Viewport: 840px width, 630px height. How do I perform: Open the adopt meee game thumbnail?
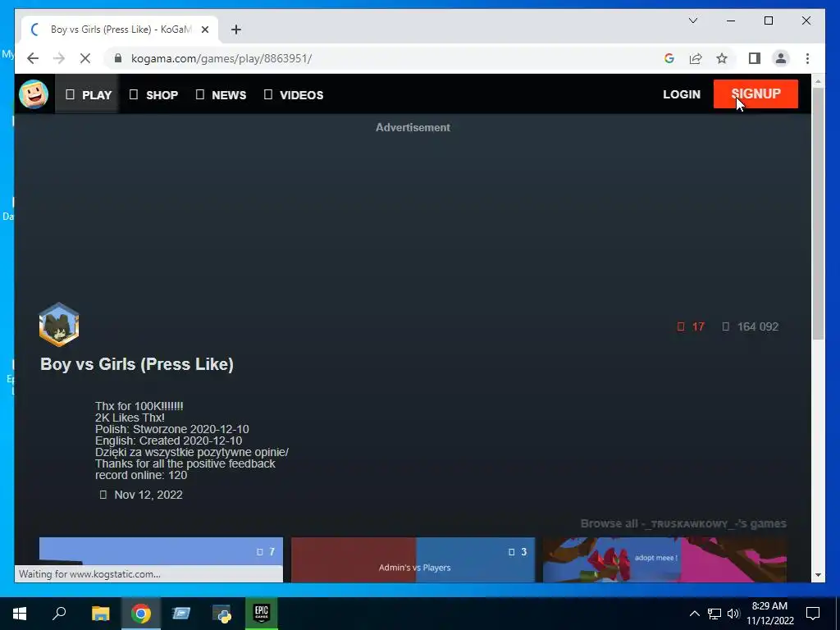(664, 559)
